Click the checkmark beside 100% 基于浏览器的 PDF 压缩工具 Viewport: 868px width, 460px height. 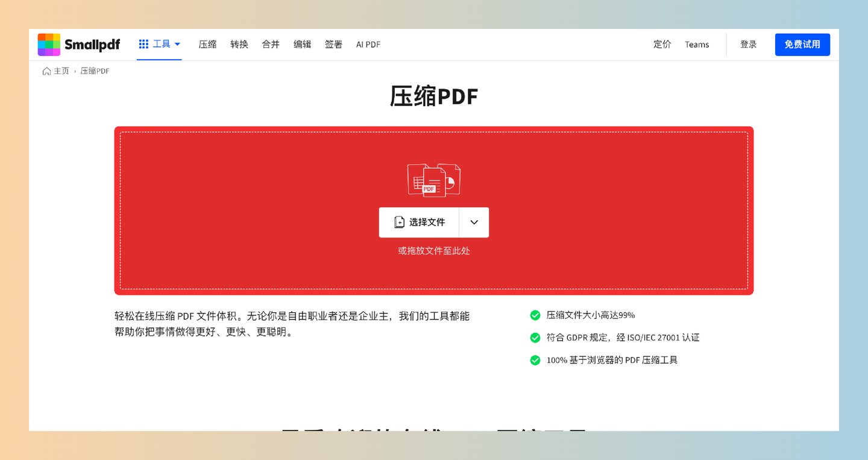coord(535,360)
